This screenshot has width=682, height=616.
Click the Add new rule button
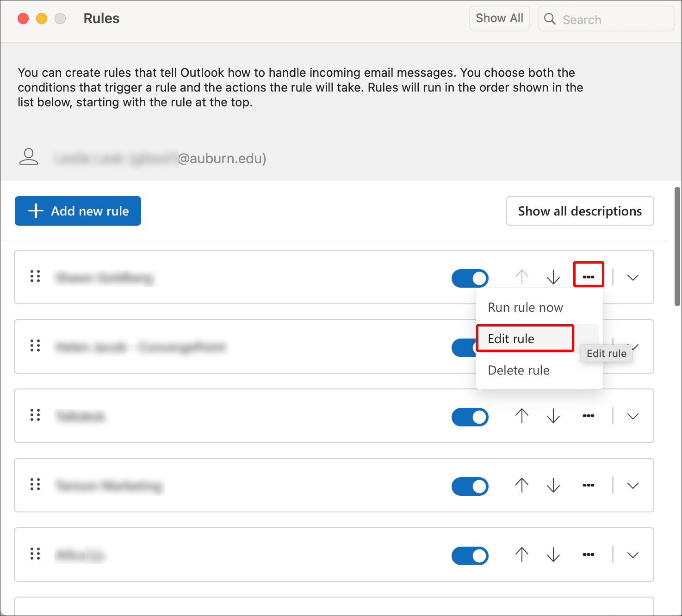78,211
